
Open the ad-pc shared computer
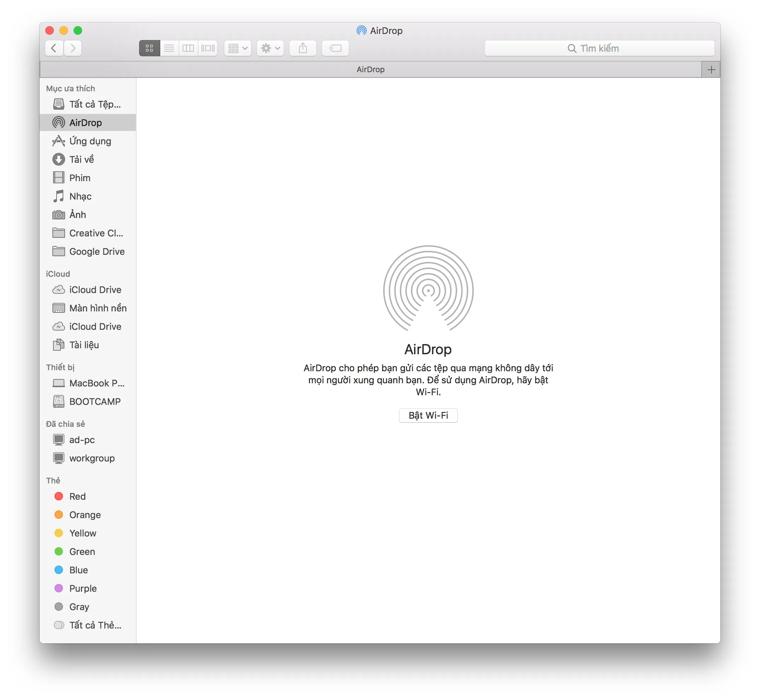click(88, 440)
